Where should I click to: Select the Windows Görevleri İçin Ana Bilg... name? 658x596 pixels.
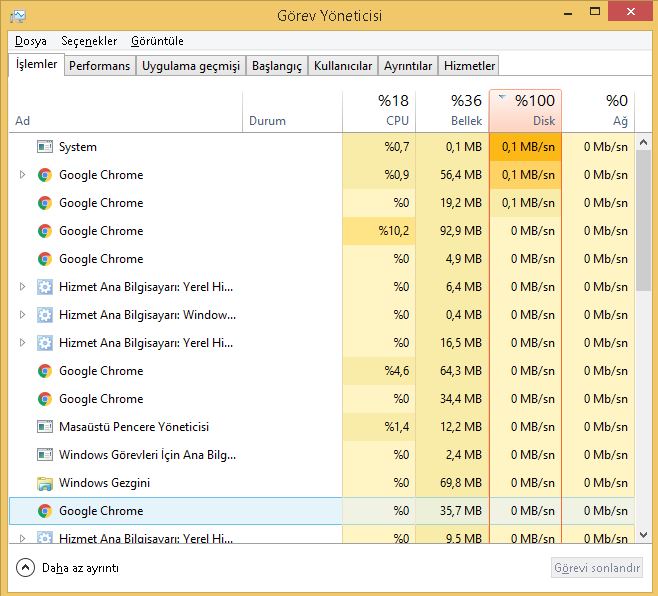pyautogui.click(x=147, y=455)
